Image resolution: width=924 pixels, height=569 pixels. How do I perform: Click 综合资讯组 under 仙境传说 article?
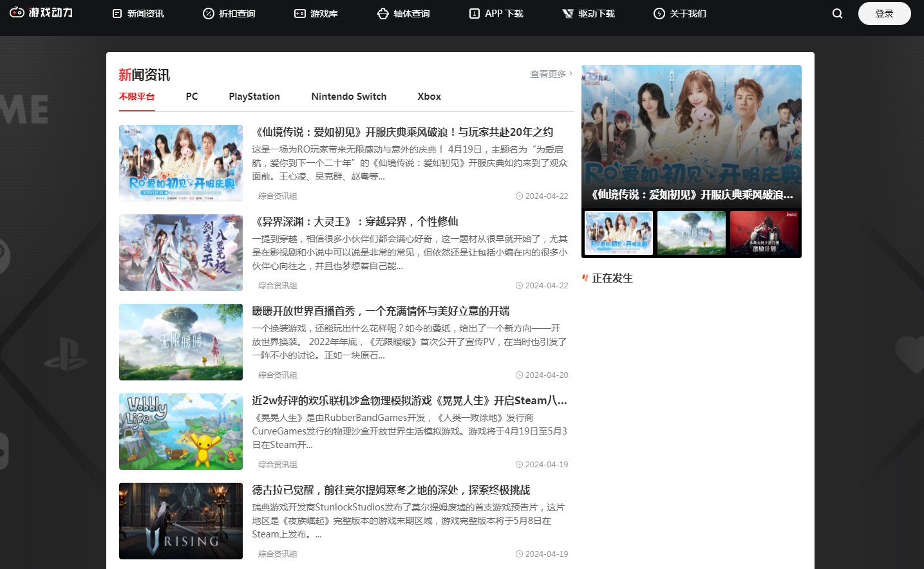coord(278,196)
